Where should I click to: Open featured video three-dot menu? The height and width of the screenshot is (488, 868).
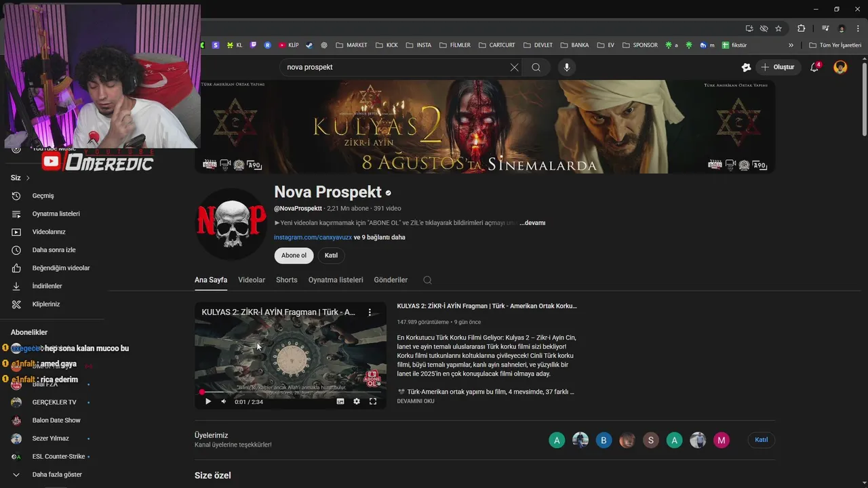pos(370,312)
